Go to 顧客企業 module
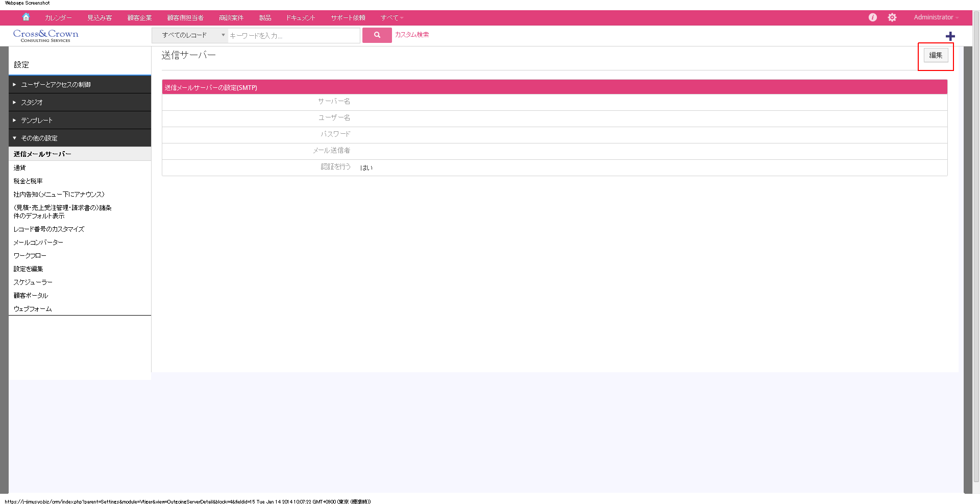Viewport: 980px width, 504px height. (x=139, y=18)
